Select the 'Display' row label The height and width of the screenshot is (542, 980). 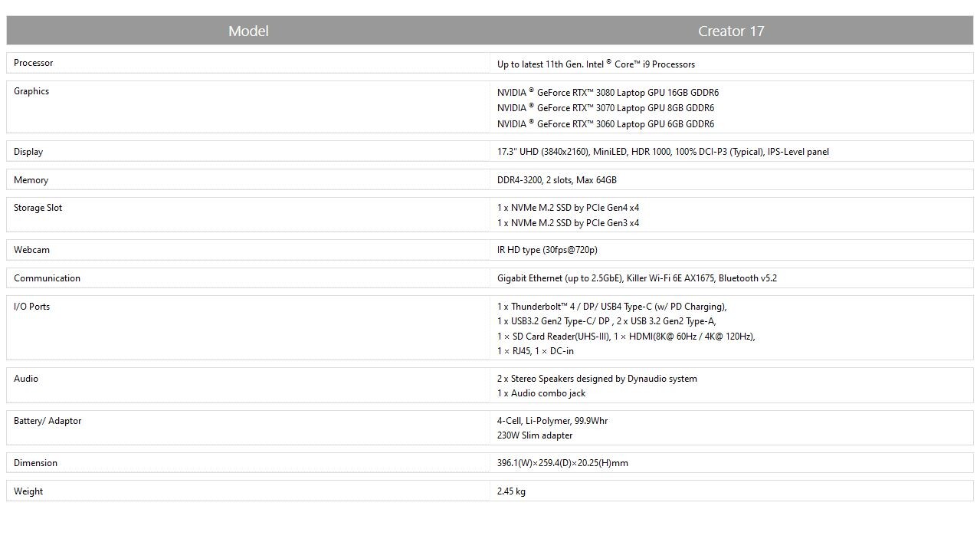(x=28, y=152)
